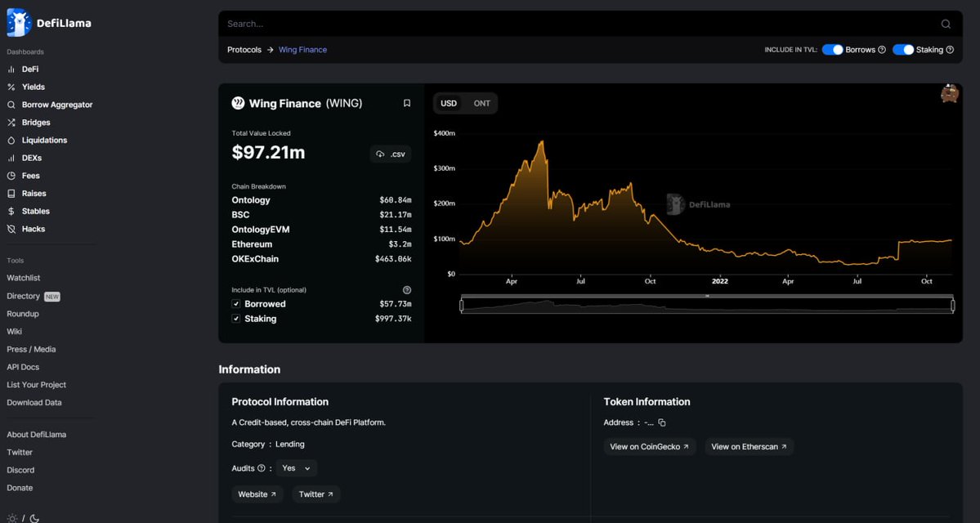This screenshot has width=980, height=523.
Task: Turn off the Staking toggle
Action: tap(902, 49)
